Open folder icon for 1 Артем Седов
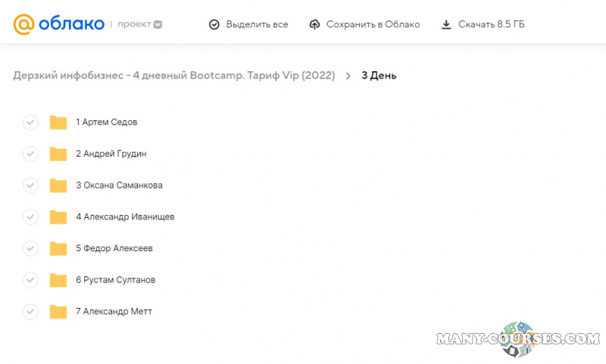 click(x=58, y=123)
